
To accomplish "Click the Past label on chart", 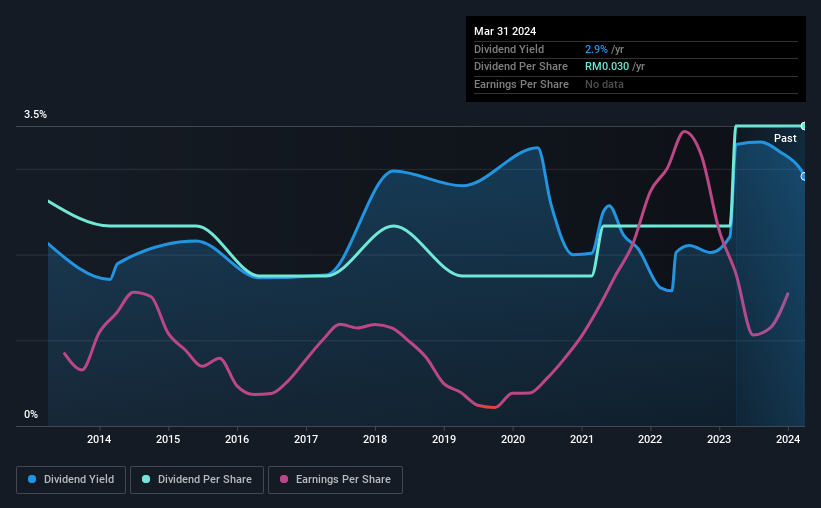I will pyautogui.click(x=785, y=138).
